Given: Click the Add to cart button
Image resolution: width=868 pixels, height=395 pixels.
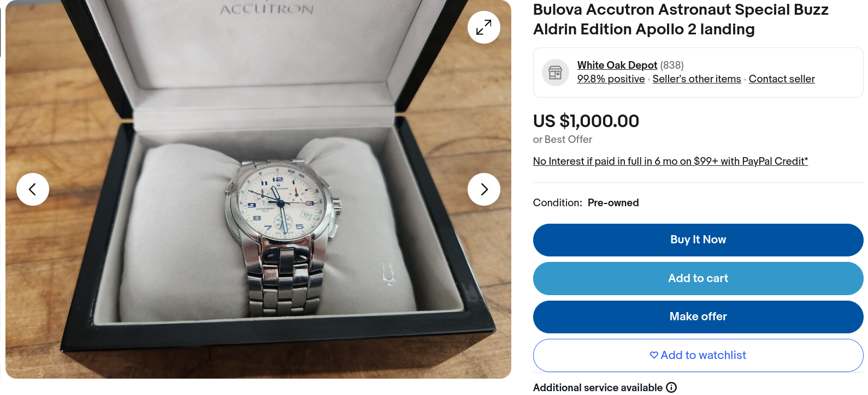Looking at the screenshot, I should (x=698, y=278).
